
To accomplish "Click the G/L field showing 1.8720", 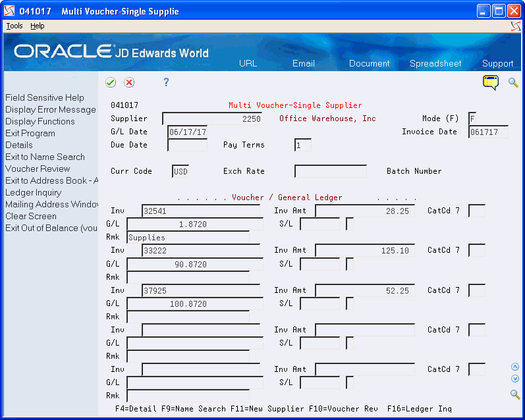I will pos(195,224).
